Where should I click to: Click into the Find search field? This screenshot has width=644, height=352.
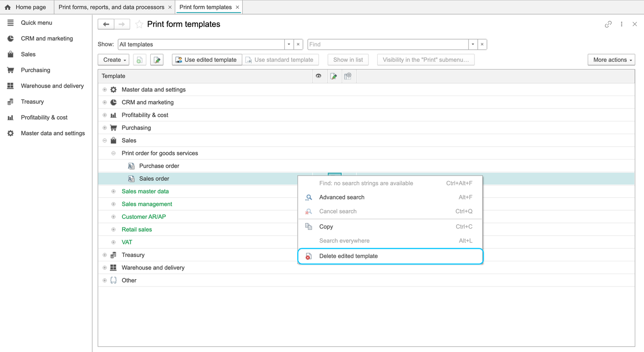coord(388,44)
